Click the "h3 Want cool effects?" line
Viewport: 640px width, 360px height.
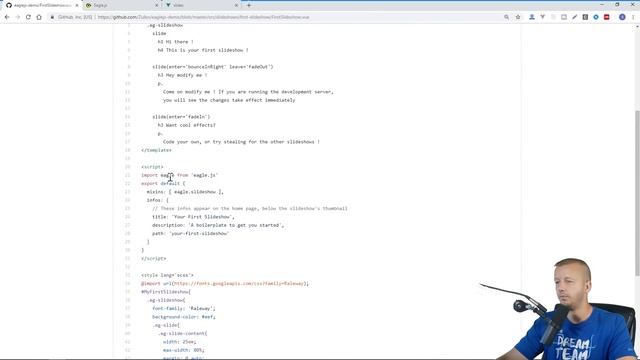[187, 125]
